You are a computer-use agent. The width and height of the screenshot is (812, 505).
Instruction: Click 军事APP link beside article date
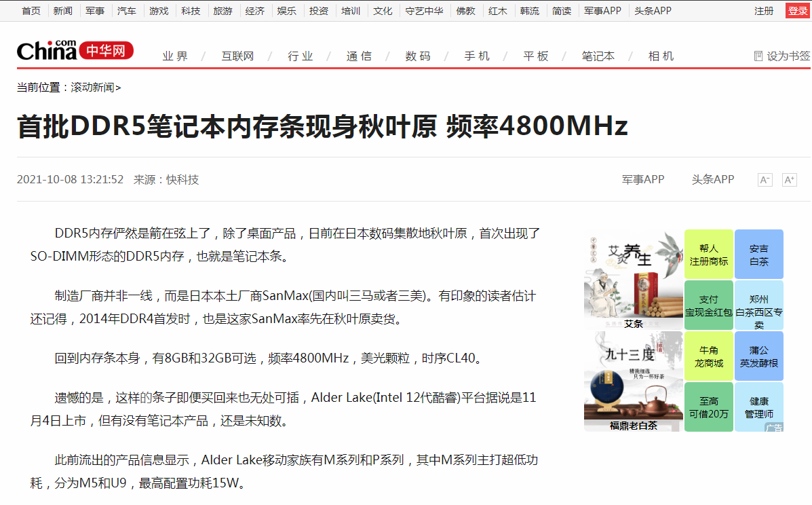click(642, 180)
